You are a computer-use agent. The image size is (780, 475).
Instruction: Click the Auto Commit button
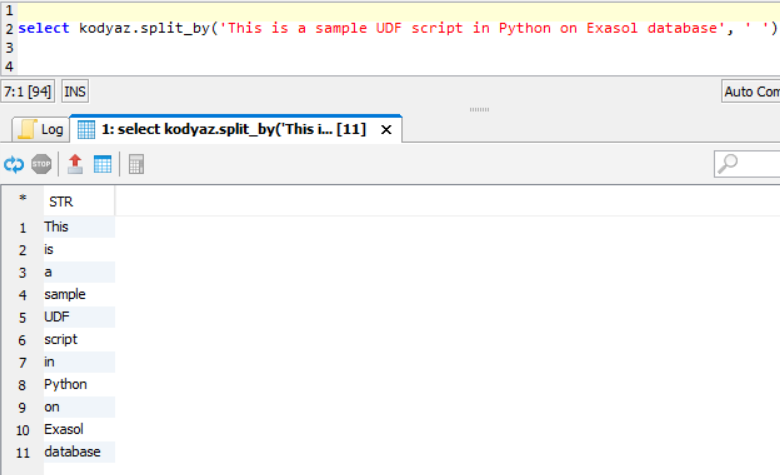pyautogui.click(x=751, y=92)
